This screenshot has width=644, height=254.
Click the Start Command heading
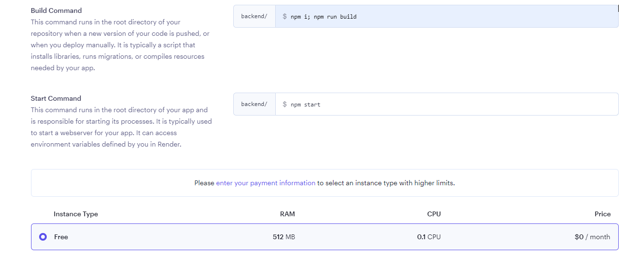click(x=56, y=98)
